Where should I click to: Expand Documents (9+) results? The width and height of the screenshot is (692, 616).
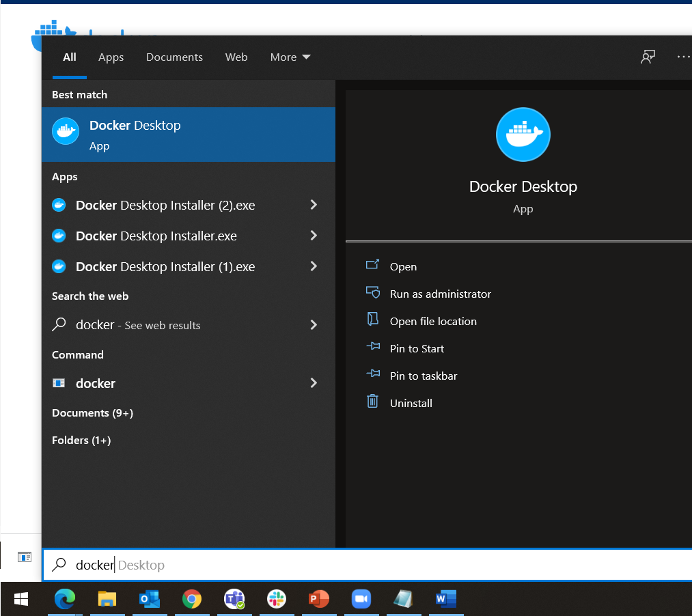(92, 413)
